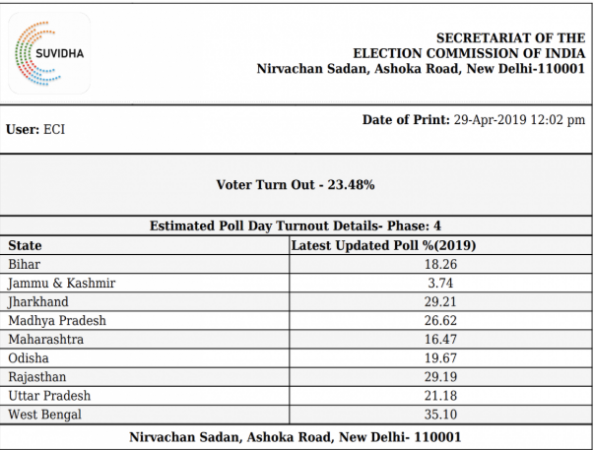Click the SUVIDHA logo icon
This screenshot has width=594, height=450.
click(49, 53)
